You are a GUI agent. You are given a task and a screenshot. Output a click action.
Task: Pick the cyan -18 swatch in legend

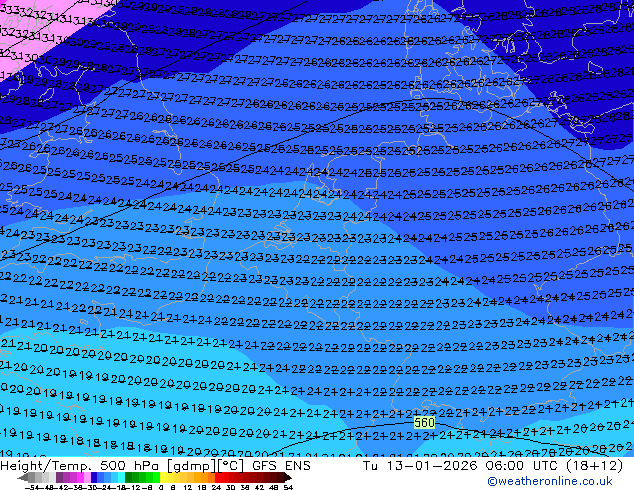[x=122, y=477]
